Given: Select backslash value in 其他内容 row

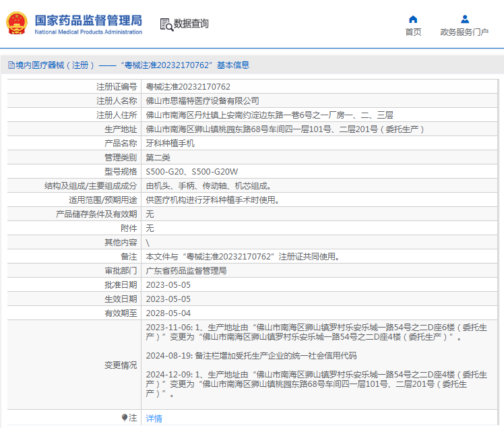Looking at the screenshot, I should 148,243.
